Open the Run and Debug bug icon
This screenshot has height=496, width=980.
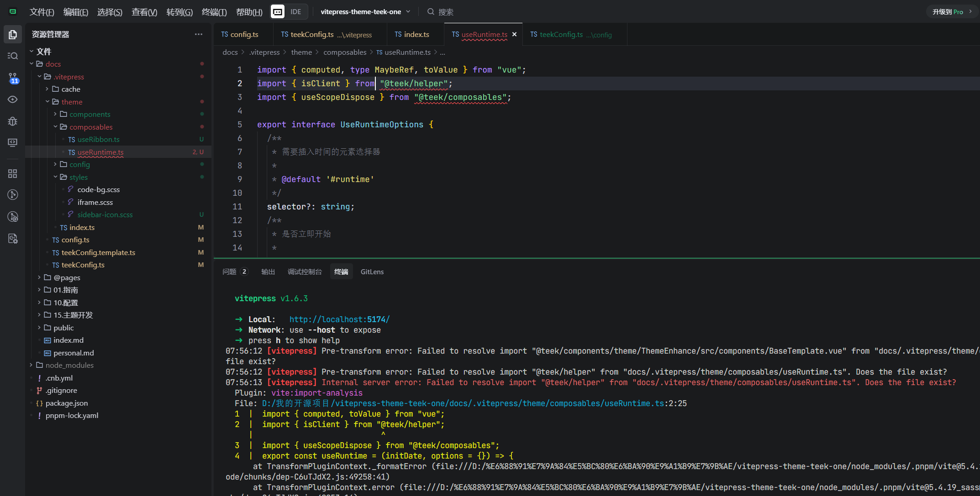coord(13,121)
